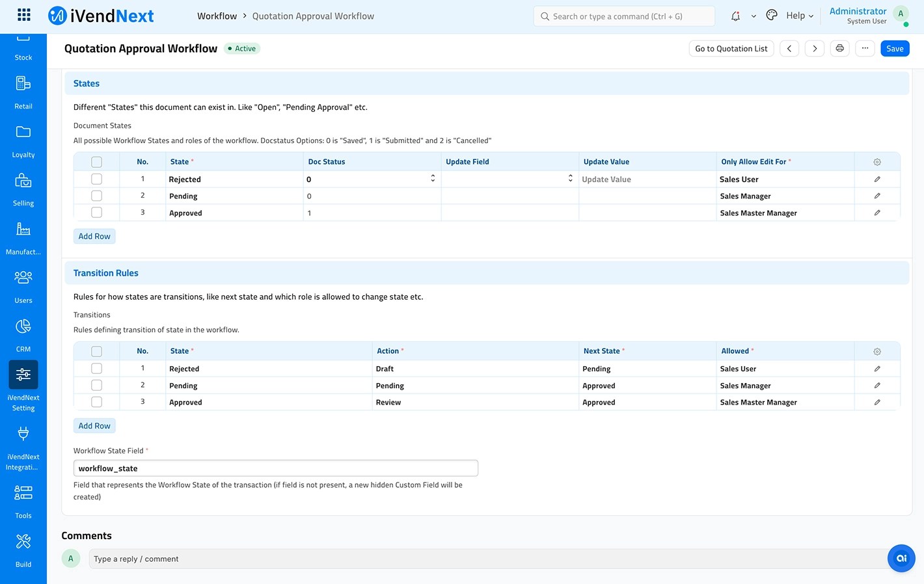Collapse the States section header
Viewport: 924px width, 584px height.
(487, 83)
